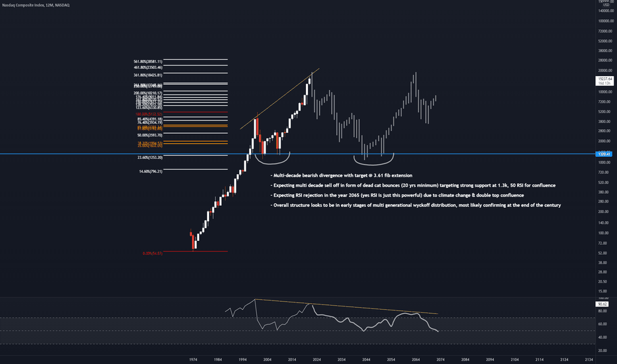This screenshot has height=364, width=617.
Task: Click the 5200.00 price axis label
Action: [x=606, y=112]
